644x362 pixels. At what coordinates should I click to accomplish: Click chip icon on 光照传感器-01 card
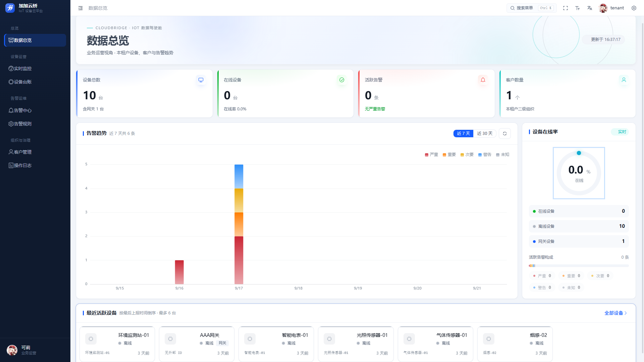pyautogui.click(x=329, y=339)
